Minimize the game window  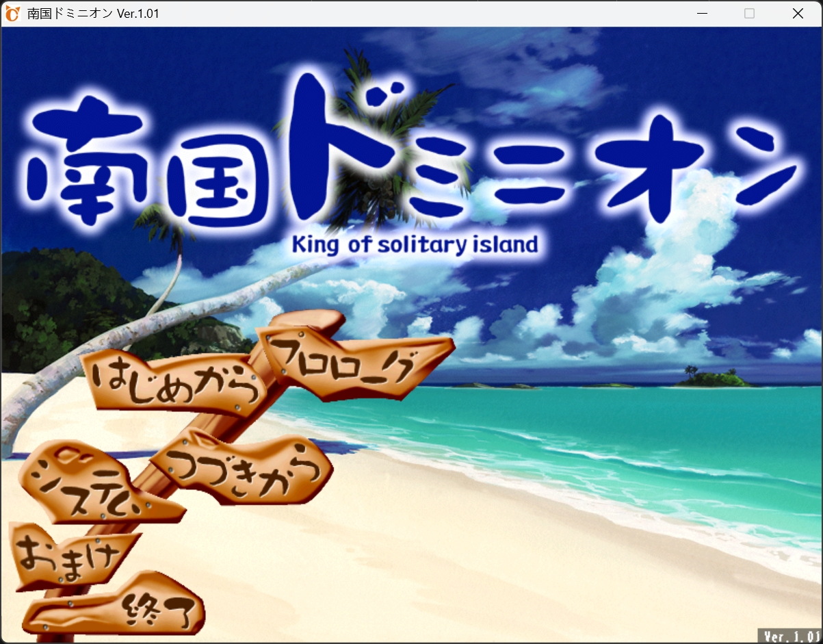[x=701, y=14]
